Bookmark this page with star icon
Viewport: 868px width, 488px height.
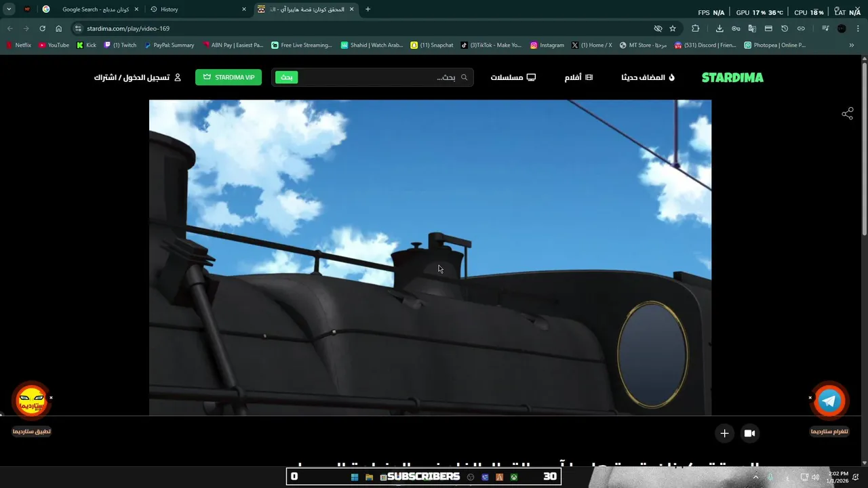[673, 28]
